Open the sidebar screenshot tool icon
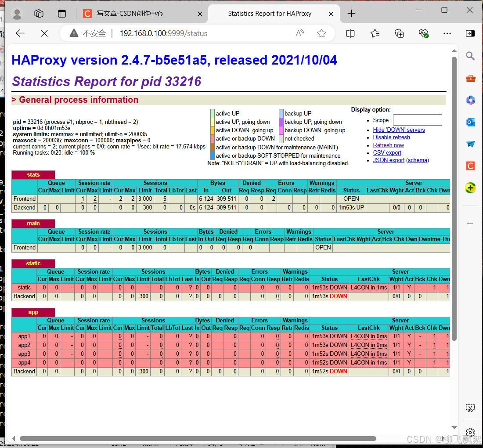This screenshot has width=483, height=448. pyautogui.click(x=470, y=408)
